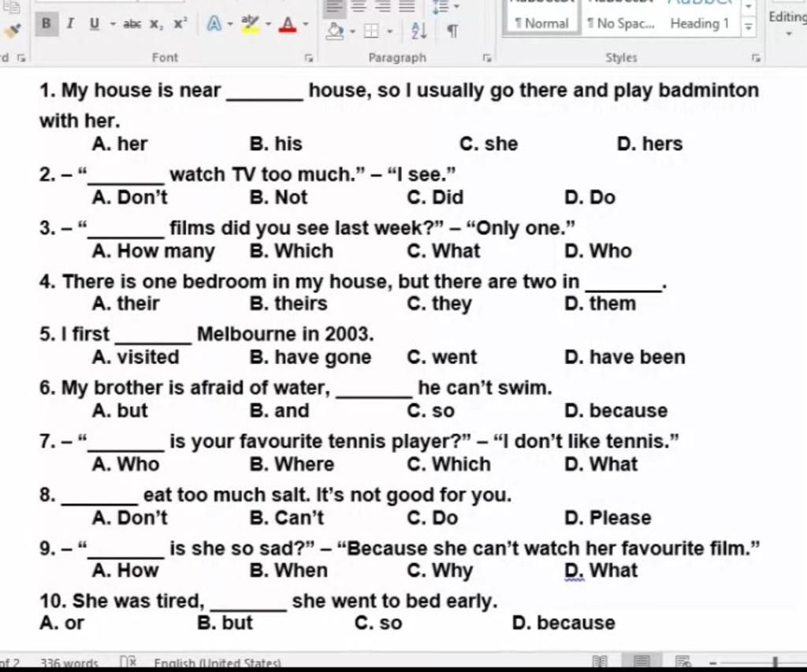
Task: Show or hide paragraph marks
Action: [452, 31]
